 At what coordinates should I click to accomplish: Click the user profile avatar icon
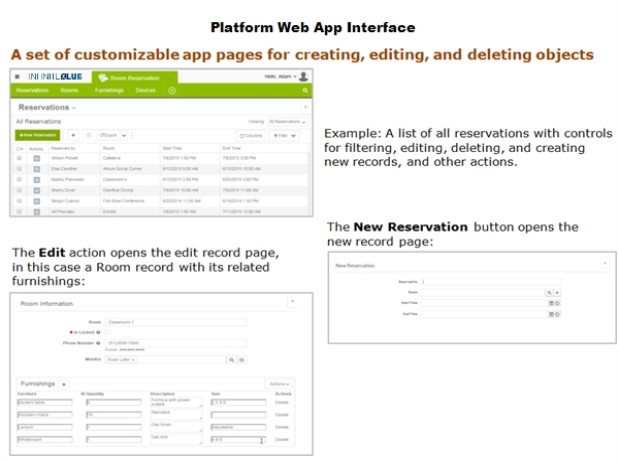303,76
